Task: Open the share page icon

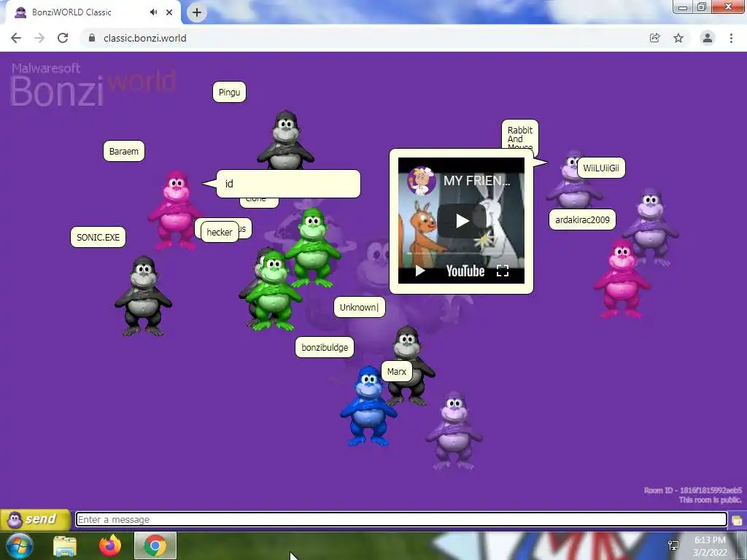Action: tap(655, 38)
